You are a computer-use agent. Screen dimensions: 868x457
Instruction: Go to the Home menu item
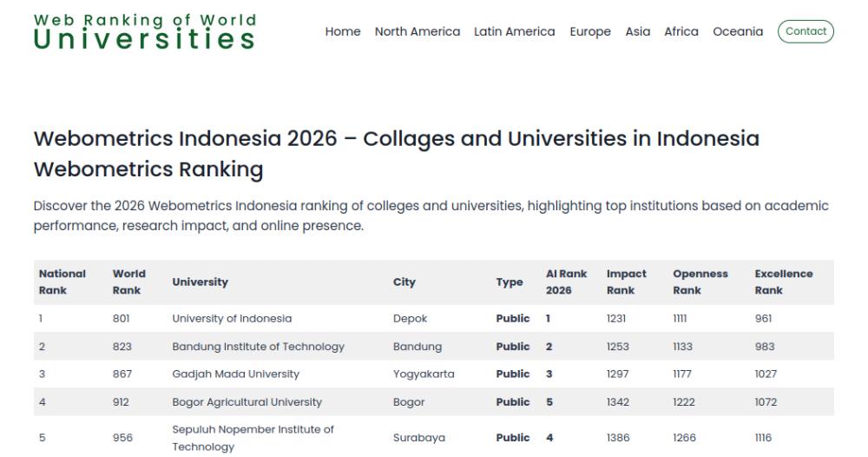tap(343, 31)
